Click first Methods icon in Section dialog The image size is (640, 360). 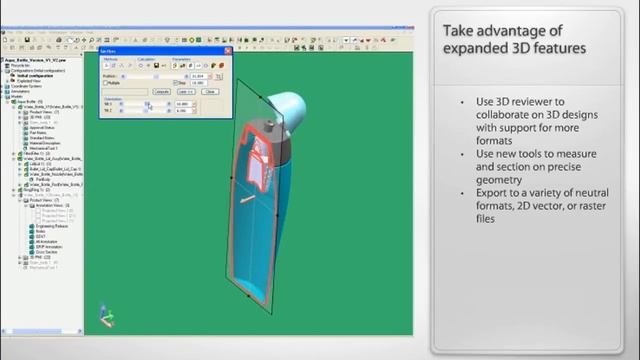click(x=107, y=66)
